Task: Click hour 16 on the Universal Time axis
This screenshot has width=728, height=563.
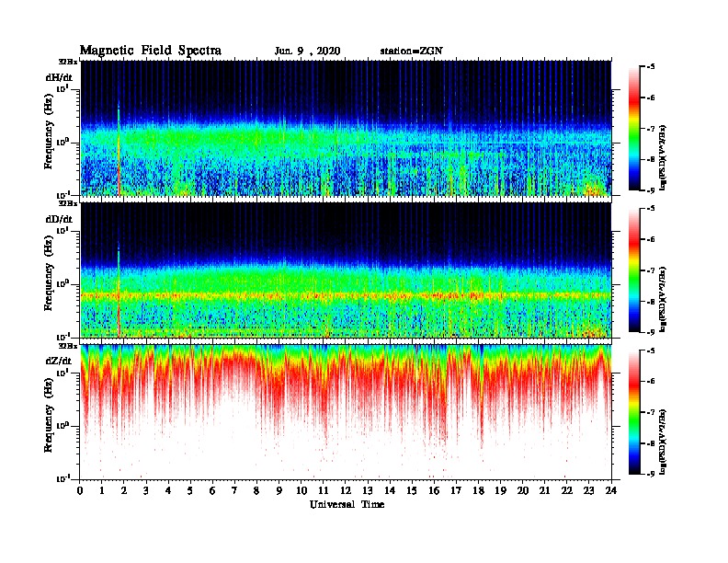Action: (434, 490)
